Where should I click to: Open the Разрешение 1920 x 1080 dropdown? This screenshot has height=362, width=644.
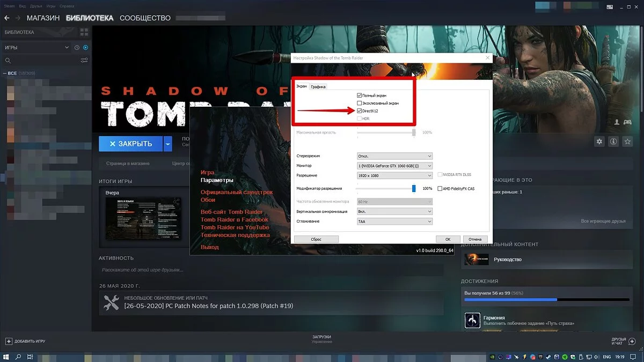click(394, 175)
